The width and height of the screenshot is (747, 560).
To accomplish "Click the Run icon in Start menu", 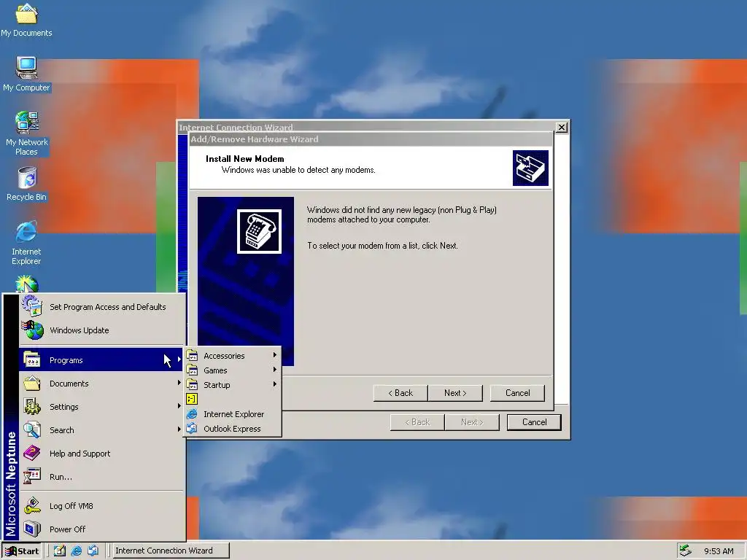I will tap(32, 476).
